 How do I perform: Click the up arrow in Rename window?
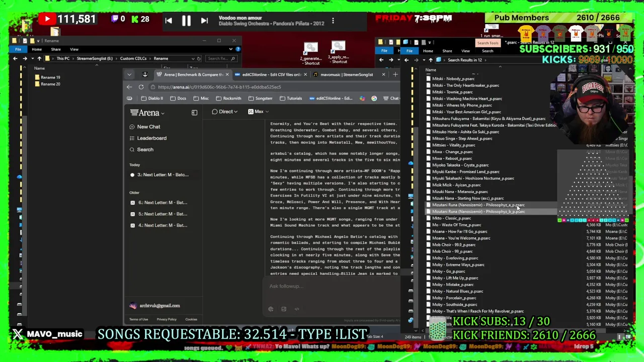pyautogui.click(x=39, y=58)
